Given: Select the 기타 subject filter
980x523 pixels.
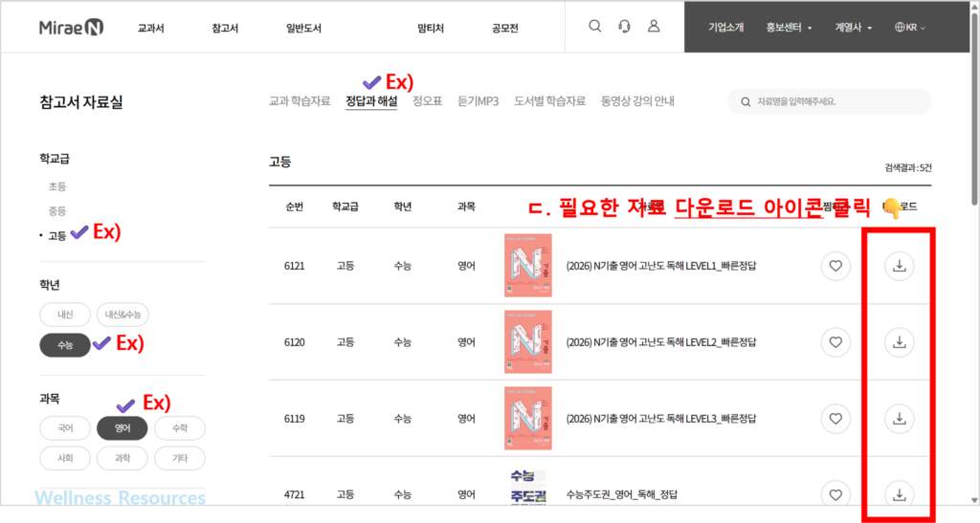Looking at the screenshot, I should coord(180,458).
